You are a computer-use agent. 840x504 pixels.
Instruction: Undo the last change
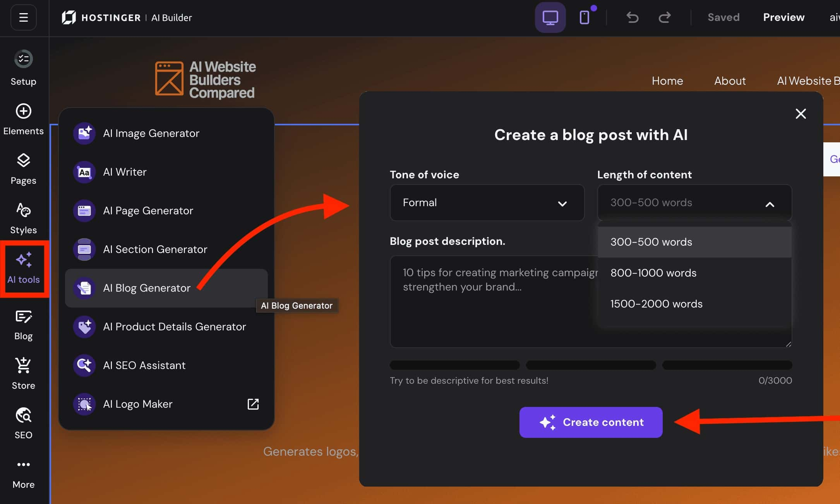(632, 17)
